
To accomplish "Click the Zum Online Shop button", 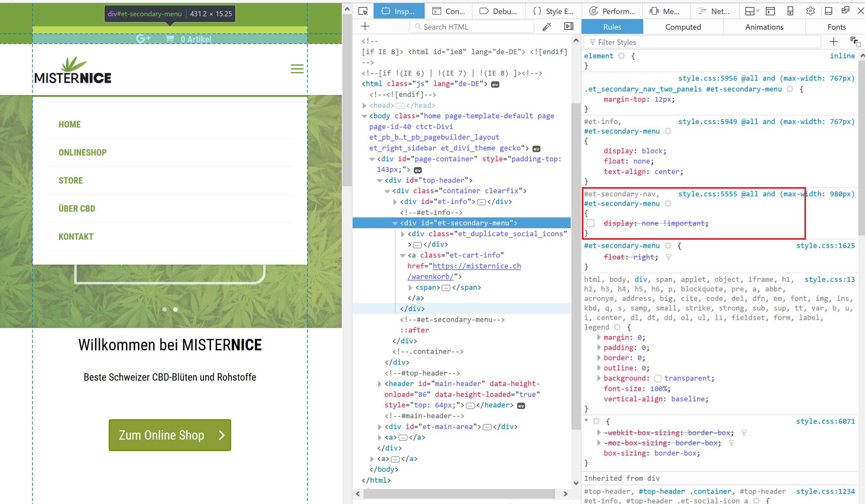I will [170, 435].
